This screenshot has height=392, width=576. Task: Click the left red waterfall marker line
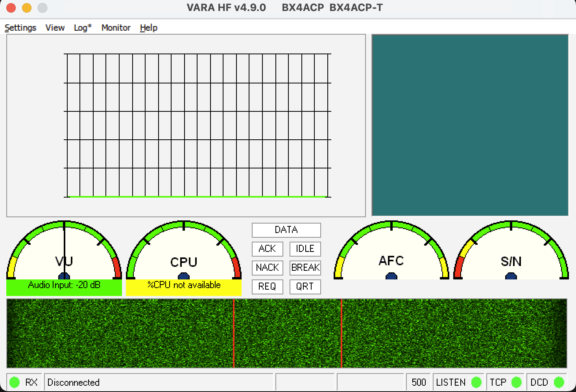[x=234, y=333]
